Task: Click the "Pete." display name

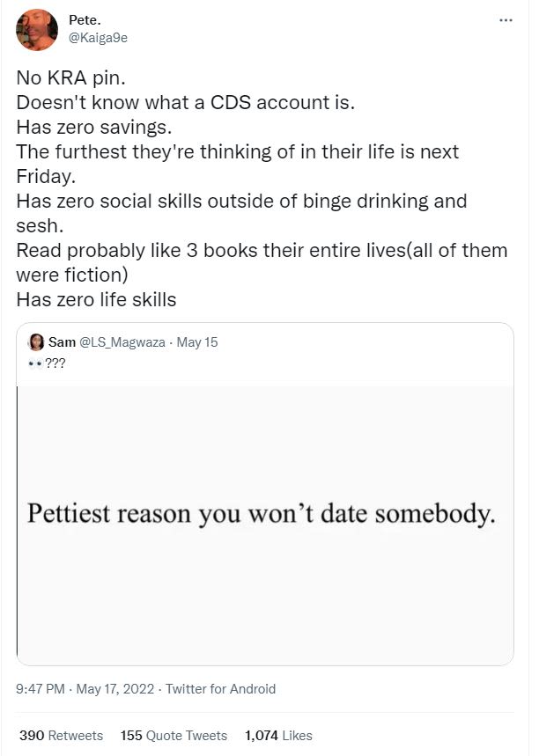Action: tap(85, 19)
